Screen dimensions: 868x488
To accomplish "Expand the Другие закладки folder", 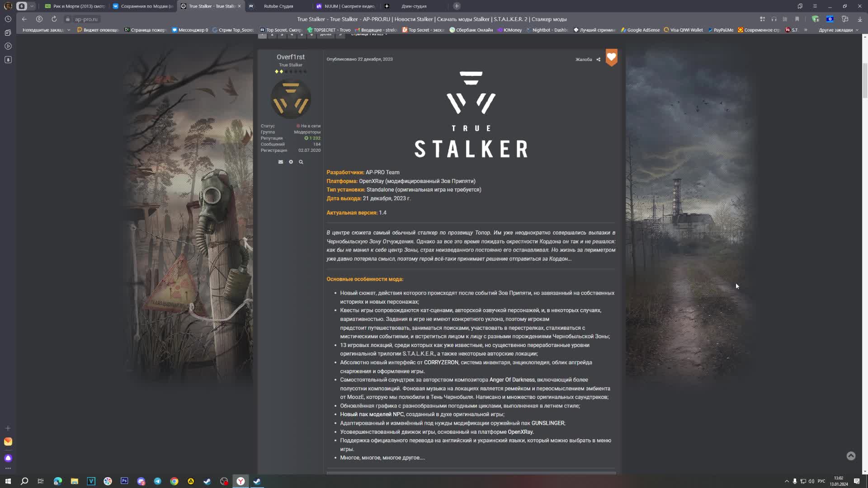I will click(839, 30).
